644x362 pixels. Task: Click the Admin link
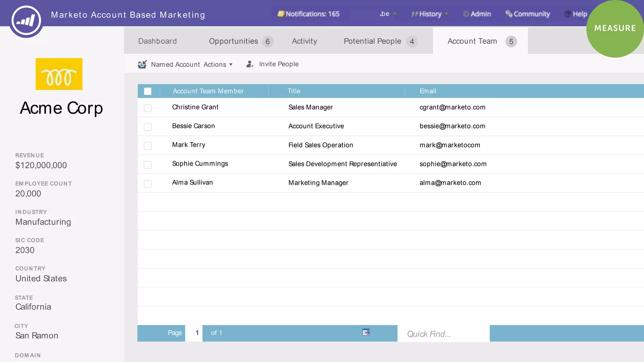[x=480, y=14]
